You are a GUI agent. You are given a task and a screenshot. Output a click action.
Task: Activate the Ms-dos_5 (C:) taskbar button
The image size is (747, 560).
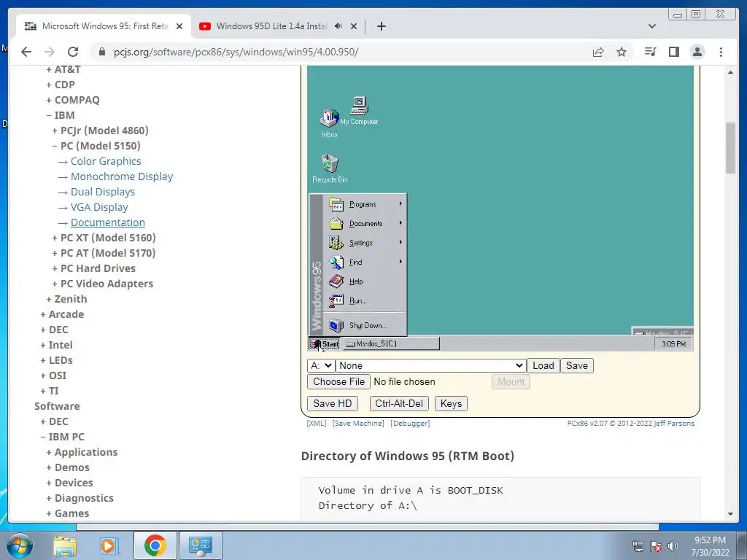point(391,344)
